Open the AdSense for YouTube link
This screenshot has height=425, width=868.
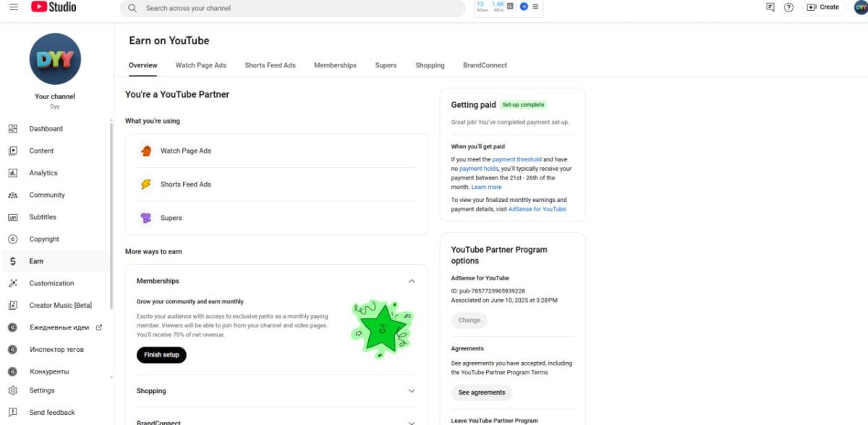tap(537, 209)
